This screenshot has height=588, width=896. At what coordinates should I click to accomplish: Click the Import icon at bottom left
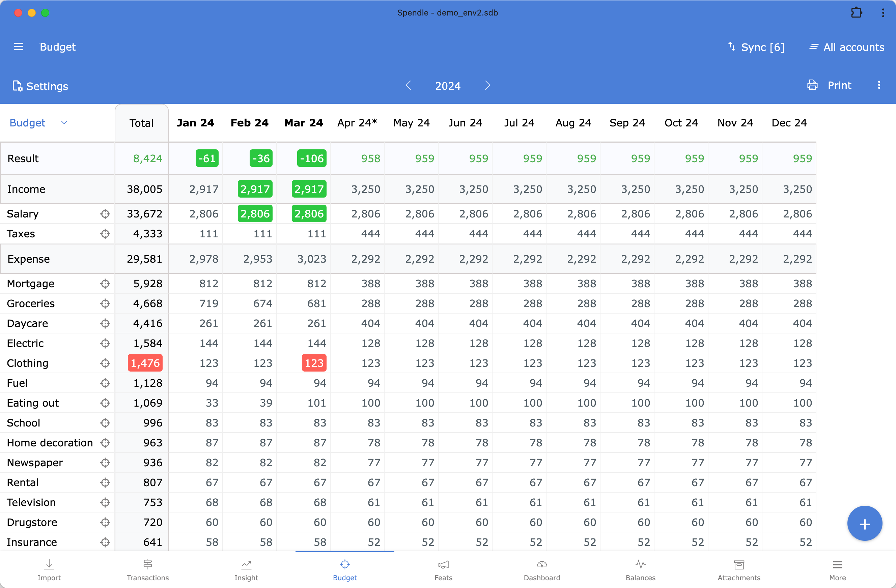click(49, 564)
